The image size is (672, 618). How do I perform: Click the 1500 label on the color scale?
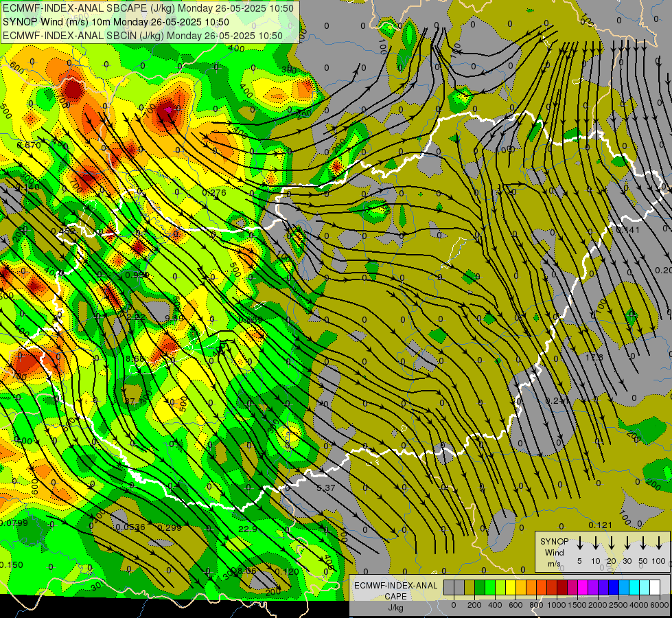577,605
